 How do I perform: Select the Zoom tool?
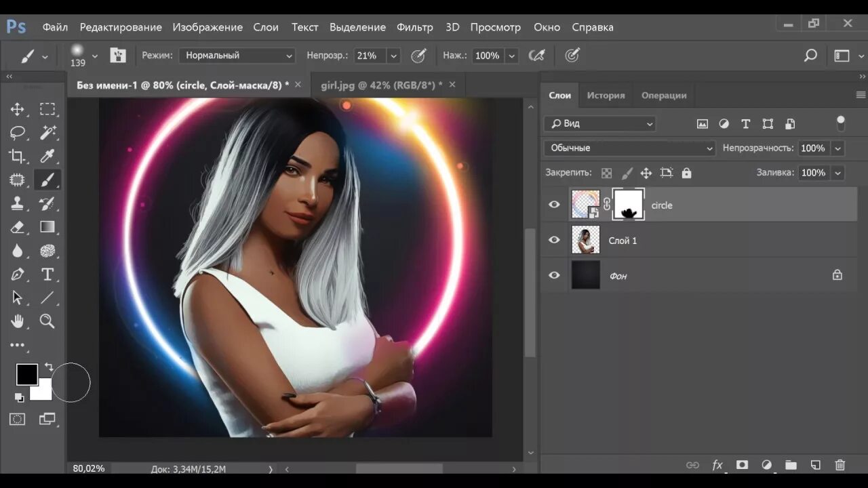click(x=47, y=321)
